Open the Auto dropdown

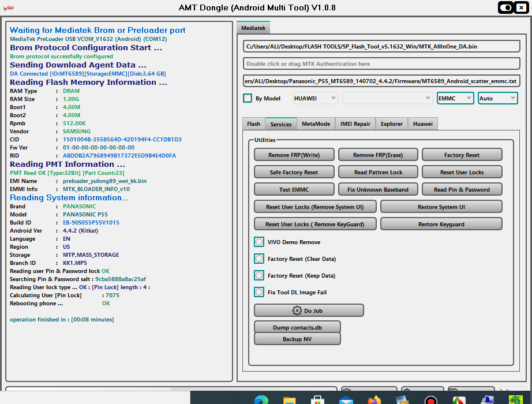(497, 98)
